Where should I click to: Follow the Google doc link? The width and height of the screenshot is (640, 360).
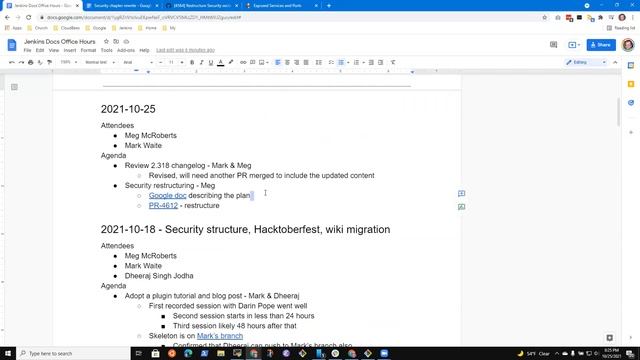167,196
